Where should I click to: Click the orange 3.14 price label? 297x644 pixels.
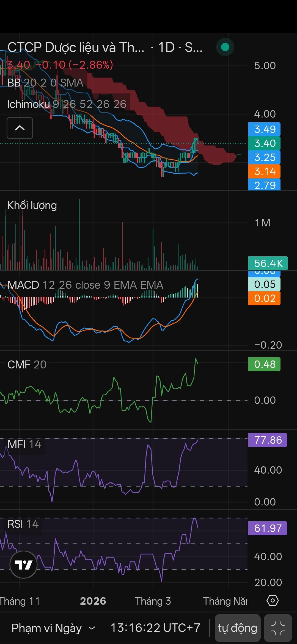pos(264,171)
